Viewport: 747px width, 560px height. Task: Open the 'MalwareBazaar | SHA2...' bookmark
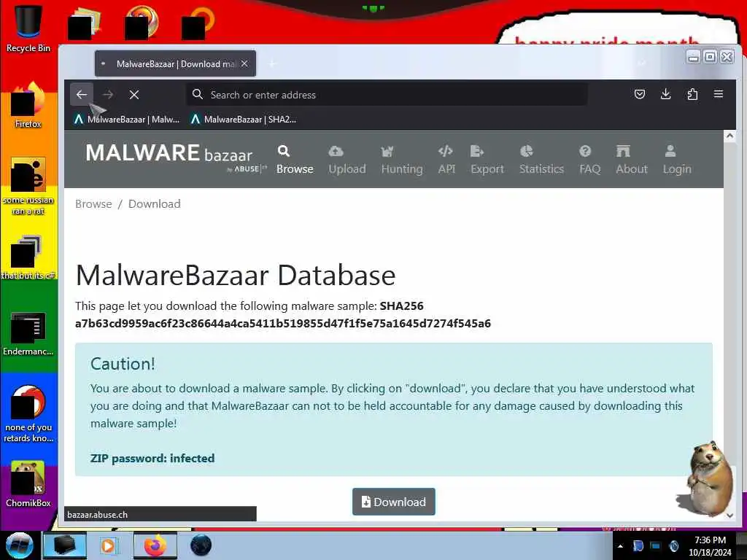click(244, 120)
